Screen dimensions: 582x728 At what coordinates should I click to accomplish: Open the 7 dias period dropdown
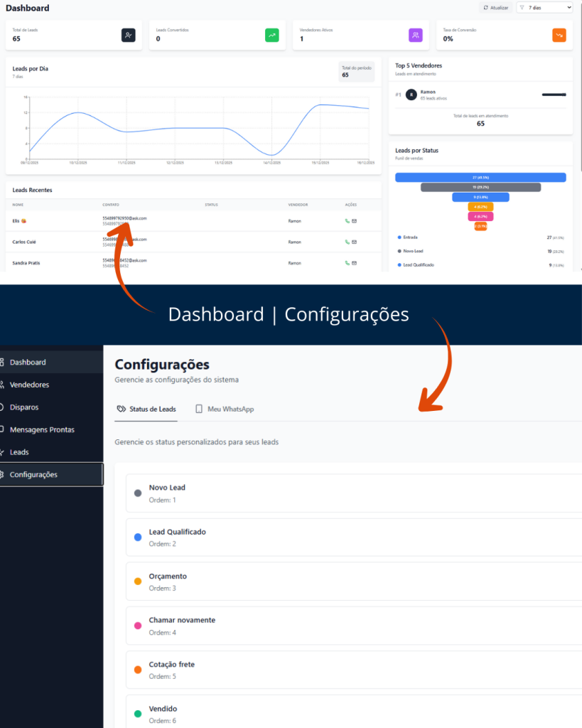click(x=544, y=7)
